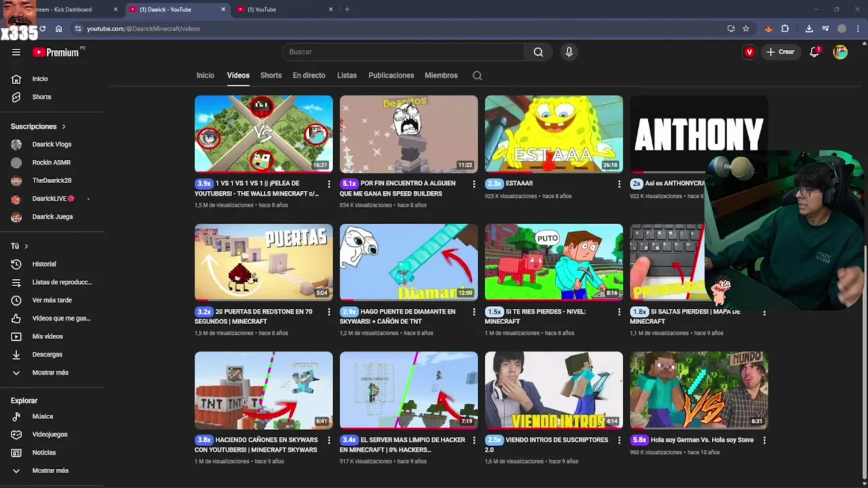This screenshot has width=868, height=488.
Task: Switch to Publicaciones tab
Action: pyautogui.click(x=391, y=75)
